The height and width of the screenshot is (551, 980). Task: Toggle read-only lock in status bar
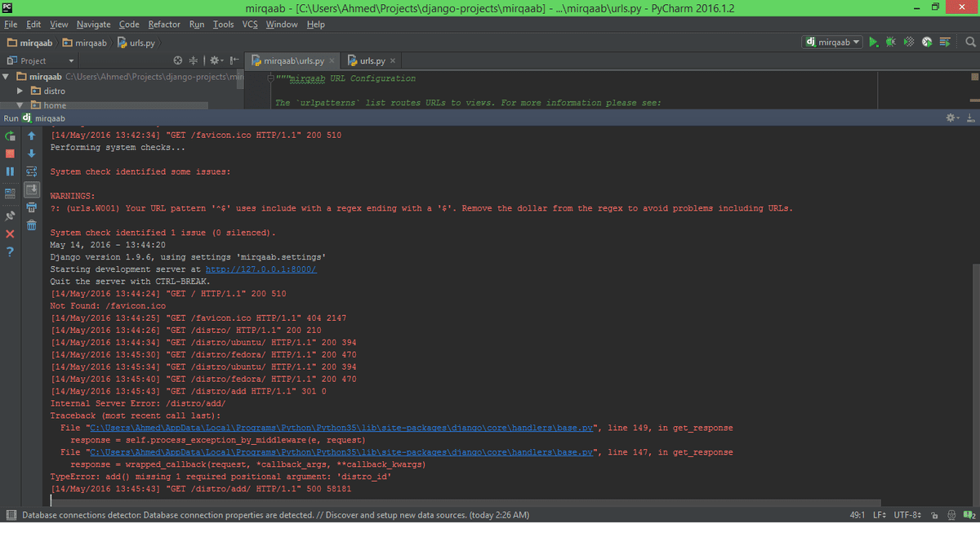coord(933,515)
